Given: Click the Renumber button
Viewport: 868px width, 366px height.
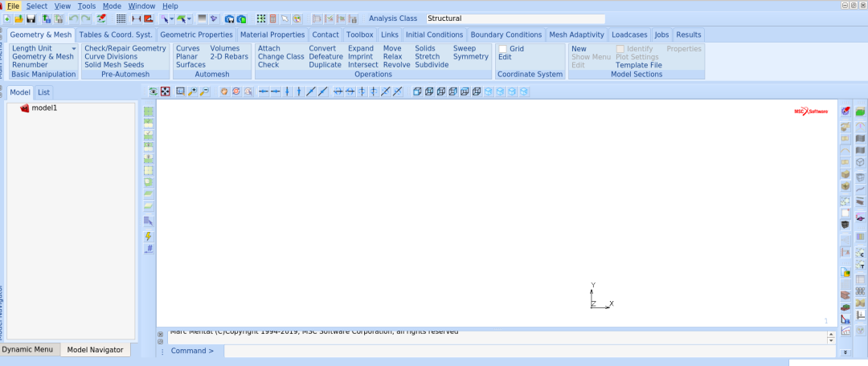Looking at the screenshot, I should 30,65.
